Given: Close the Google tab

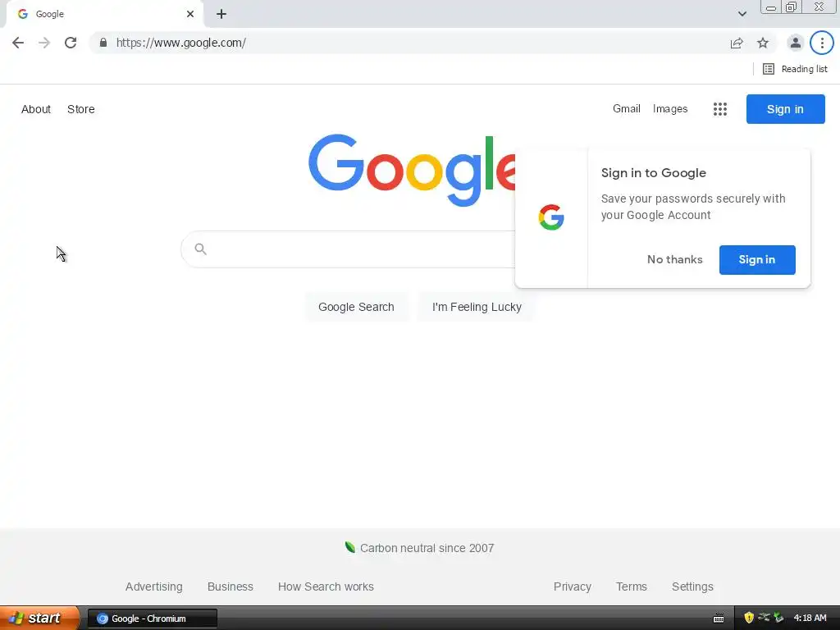Looking at the screenshot, I should (190, 14).
